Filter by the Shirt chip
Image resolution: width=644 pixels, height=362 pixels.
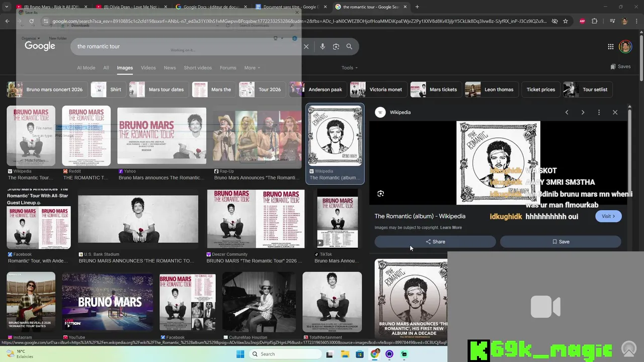108,89
